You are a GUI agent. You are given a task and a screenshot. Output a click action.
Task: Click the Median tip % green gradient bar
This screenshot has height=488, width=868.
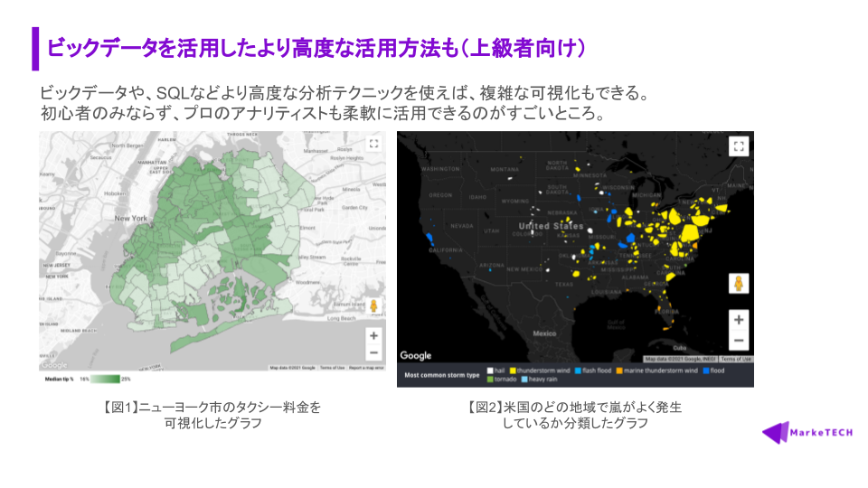click(x=105, y=379)
